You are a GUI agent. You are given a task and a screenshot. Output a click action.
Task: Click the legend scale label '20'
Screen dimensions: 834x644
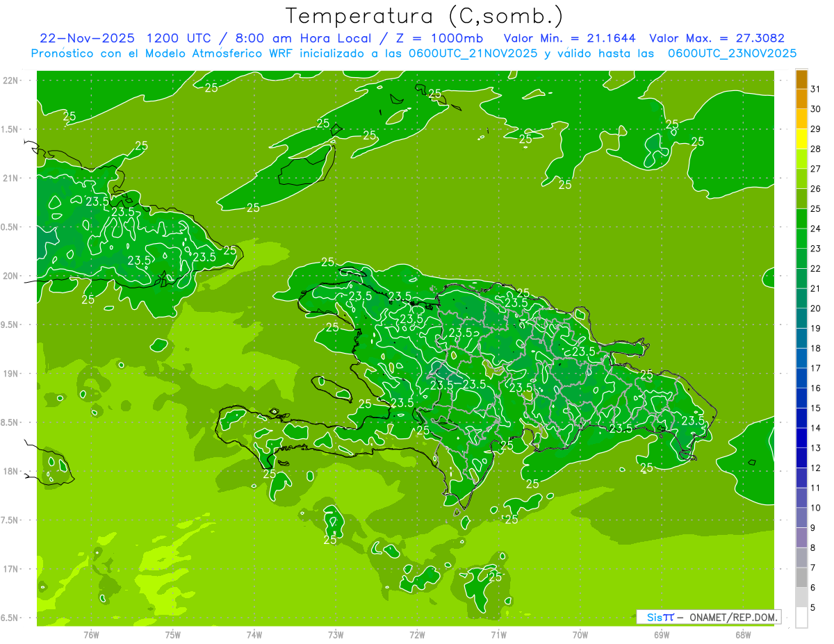pos(816,308)
